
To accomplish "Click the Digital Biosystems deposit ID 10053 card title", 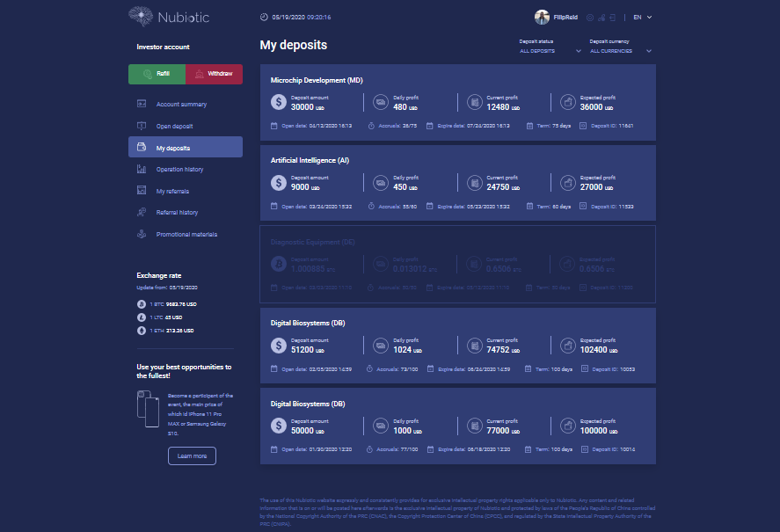I will (308, 323).
